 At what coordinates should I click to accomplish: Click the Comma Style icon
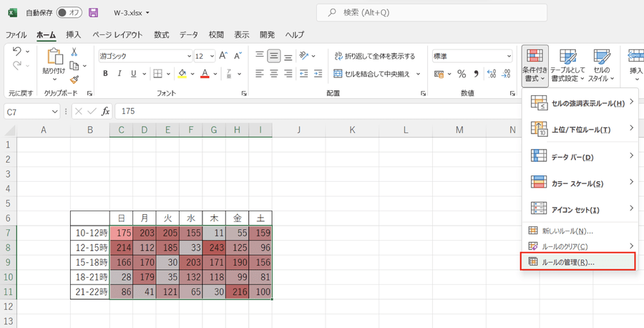point(476,74)
